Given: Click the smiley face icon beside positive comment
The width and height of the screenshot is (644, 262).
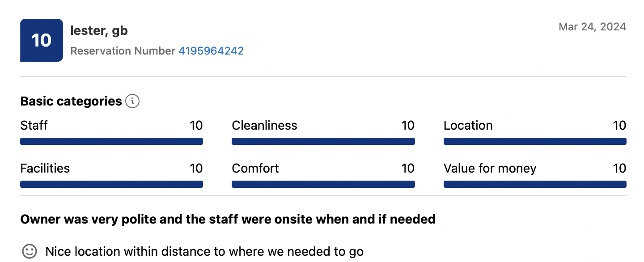Looking at the screenshot, I should point(30,251).
